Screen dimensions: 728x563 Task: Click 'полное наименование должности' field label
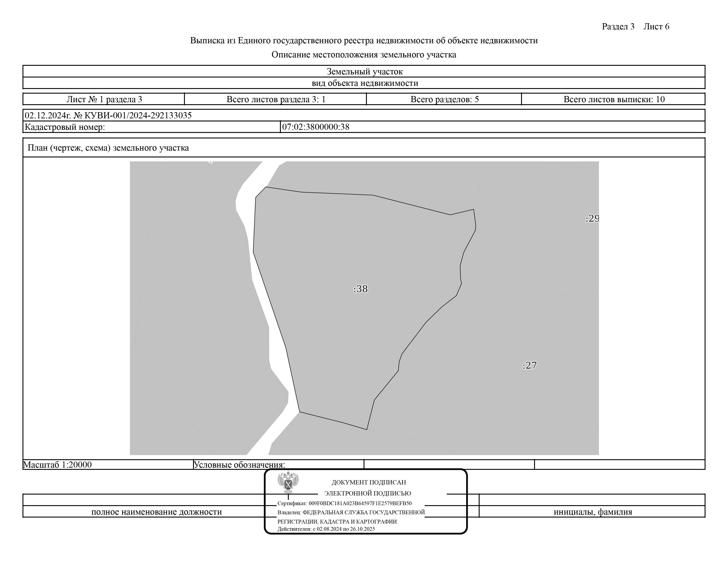[156, 512]
